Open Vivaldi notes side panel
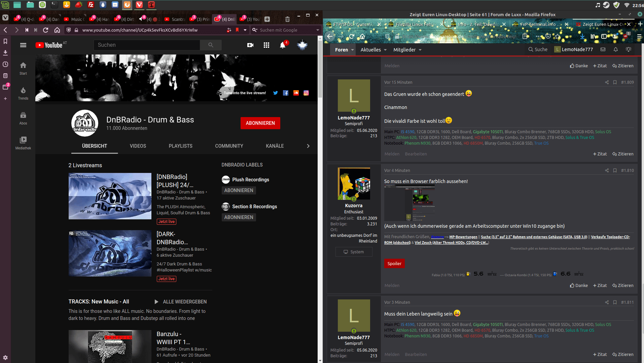The height and width of the screenshot is (363, 644). (x=5, y=76)
